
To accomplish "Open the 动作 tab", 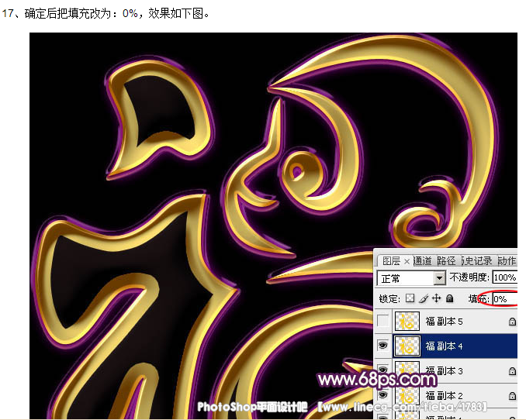I will pos(507,261).
